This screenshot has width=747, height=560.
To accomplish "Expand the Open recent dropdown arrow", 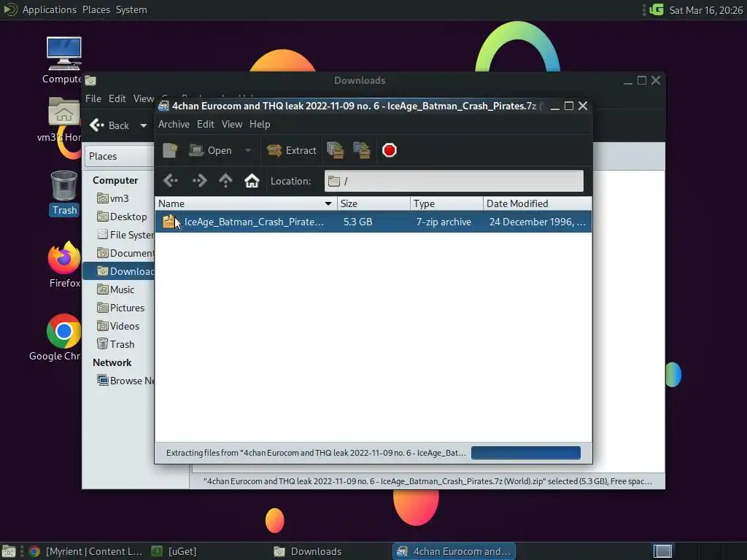I will (248, 150).
